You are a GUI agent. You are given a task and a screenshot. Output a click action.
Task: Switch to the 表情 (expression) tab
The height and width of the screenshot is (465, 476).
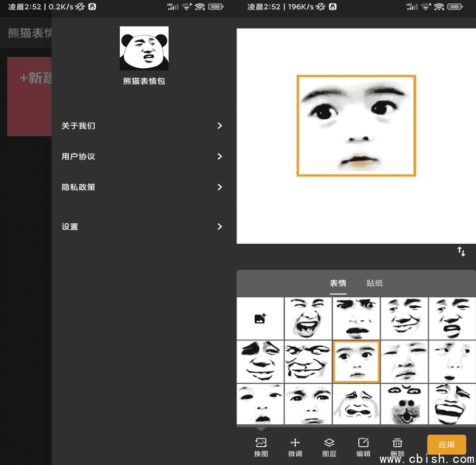[x=338, y=283]
